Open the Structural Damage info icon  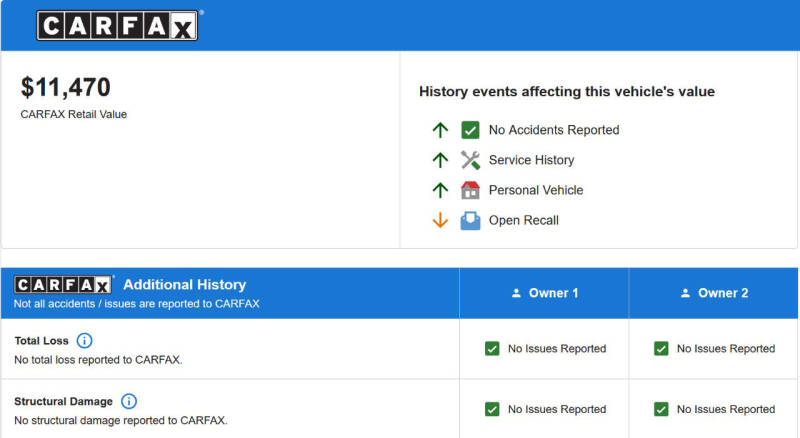[x=129, y=401]
